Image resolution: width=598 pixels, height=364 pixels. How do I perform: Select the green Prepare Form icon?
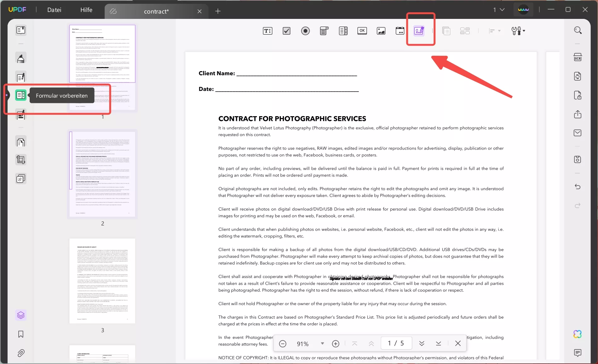21,95
